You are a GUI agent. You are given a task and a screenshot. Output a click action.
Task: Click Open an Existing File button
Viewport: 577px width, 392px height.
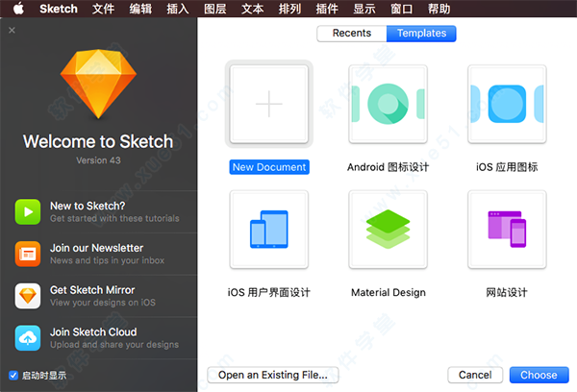tap(273, 375)
